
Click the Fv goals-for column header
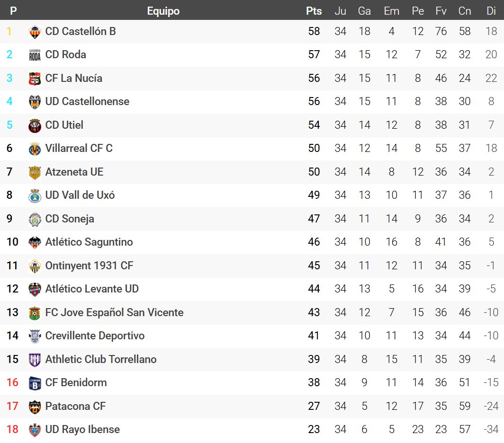point(441,11)
